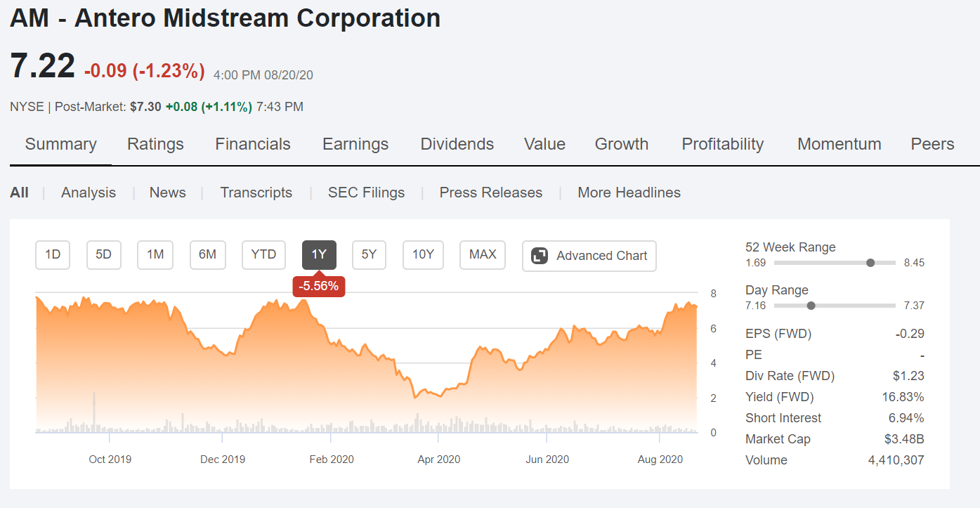Click the 52-week low value 1.69

(755, 263)
